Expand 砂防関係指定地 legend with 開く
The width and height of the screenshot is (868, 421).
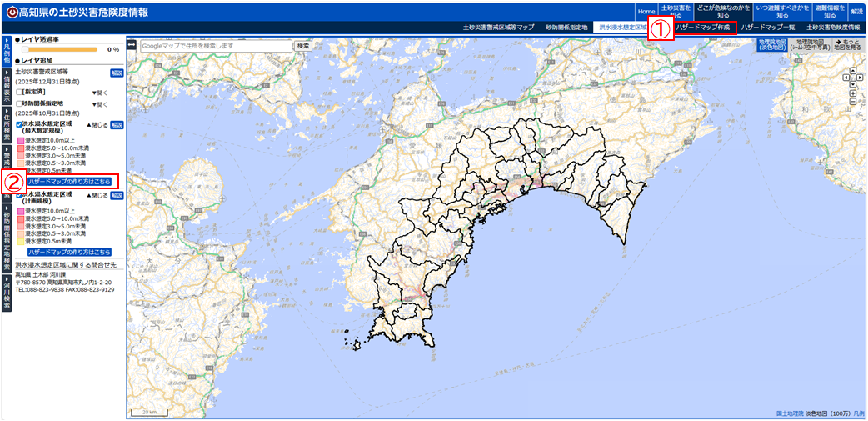[99, 104]
